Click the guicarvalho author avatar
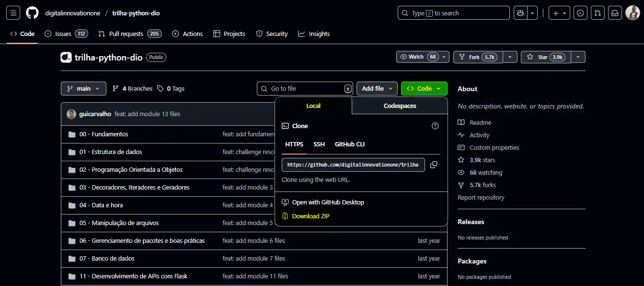This screenshot has width=644, height=286. (x=71, y=114)
